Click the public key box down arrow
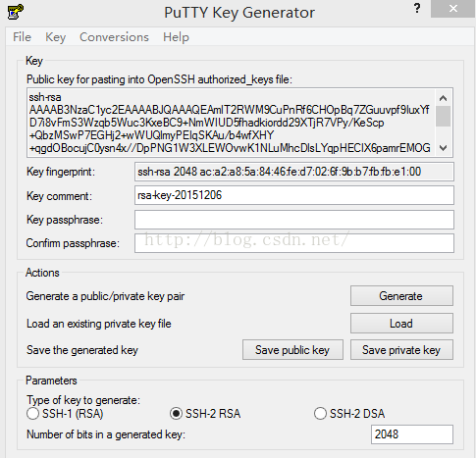The height and width of the screenshot is (458, 476). [444, 148]
